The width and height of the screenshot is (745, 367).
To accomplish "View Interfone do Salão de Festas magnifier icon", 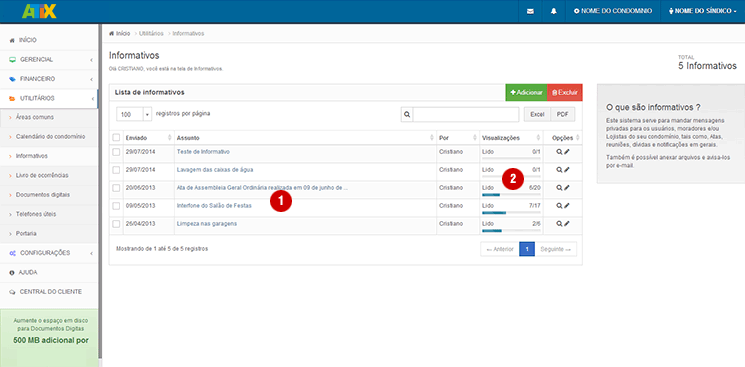I will 559,206.
